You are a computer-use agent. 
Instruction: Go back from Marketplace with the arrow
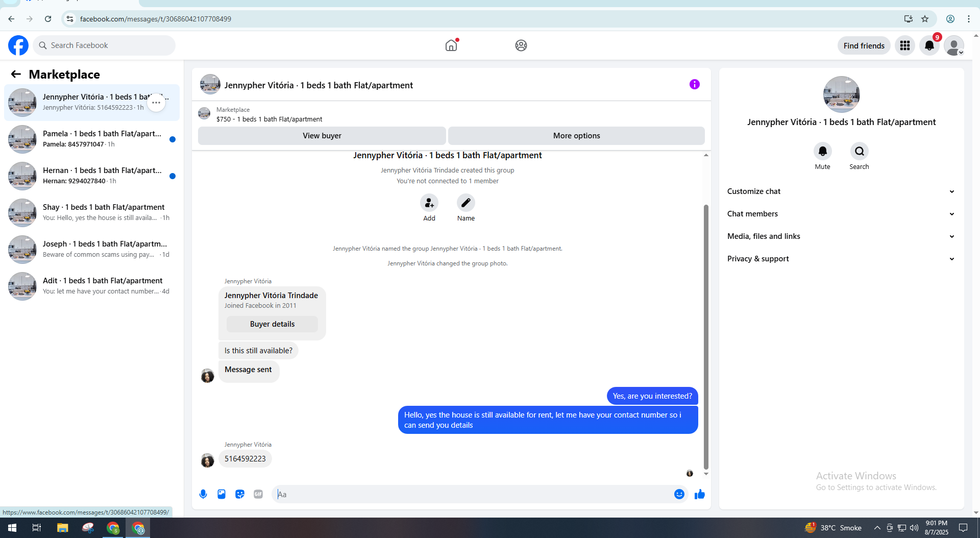tap(16, 75)
